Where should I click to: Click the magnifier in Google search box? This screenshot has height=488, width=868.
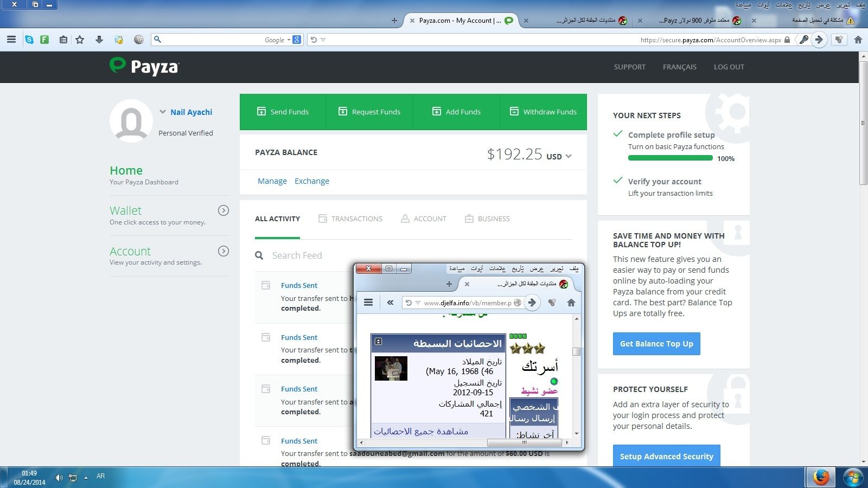coord(157,40)
